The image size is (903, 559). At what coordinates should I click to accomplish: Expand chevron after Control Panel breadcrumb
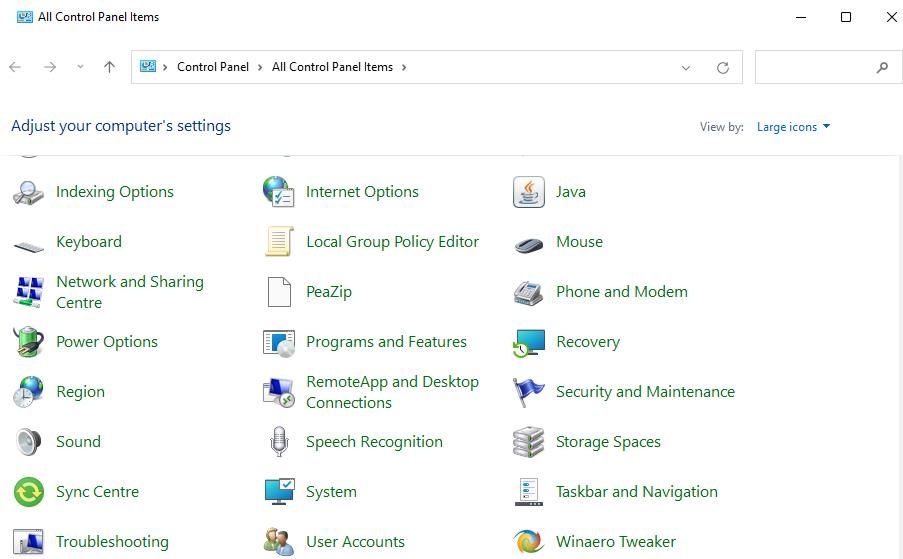(260, 67)
